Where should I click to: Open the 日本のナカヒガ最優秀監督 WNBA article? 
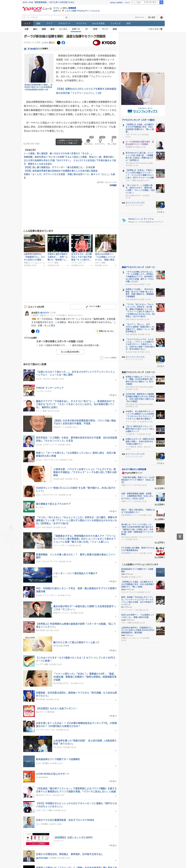[65, 820]
